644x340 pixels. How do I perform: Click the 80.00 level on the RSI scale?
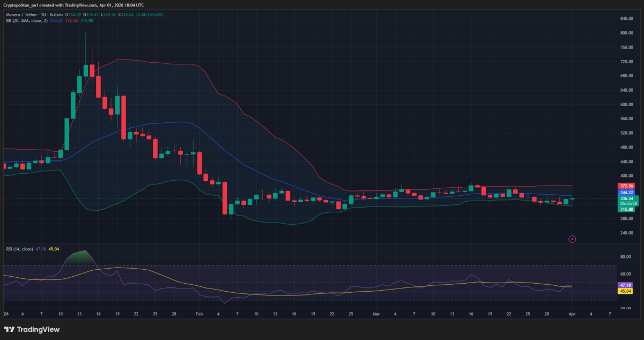626,257
